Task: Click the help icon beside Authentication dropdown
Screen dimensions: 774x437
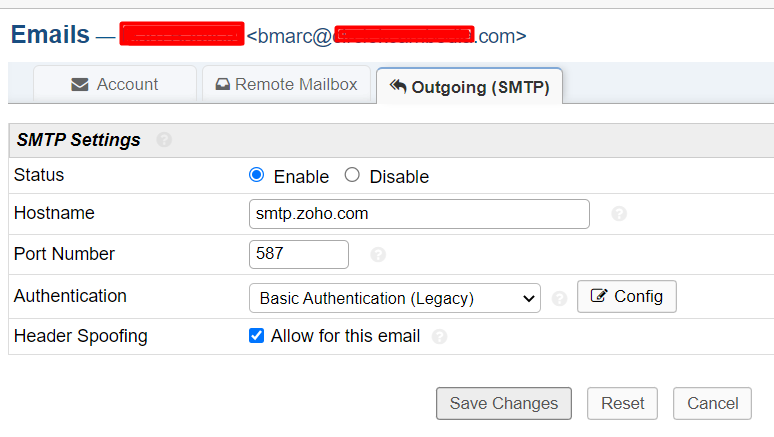Action: point(559,298)
